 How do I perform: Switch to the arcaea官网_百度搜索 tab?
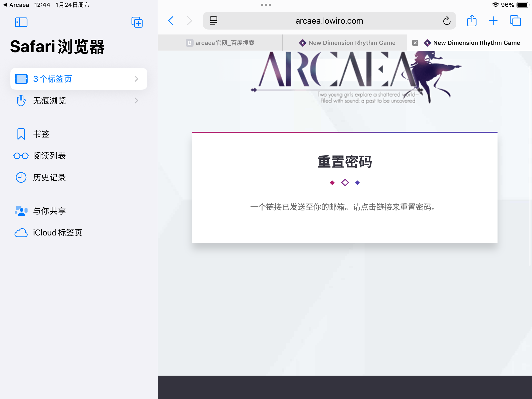point(220,43)
